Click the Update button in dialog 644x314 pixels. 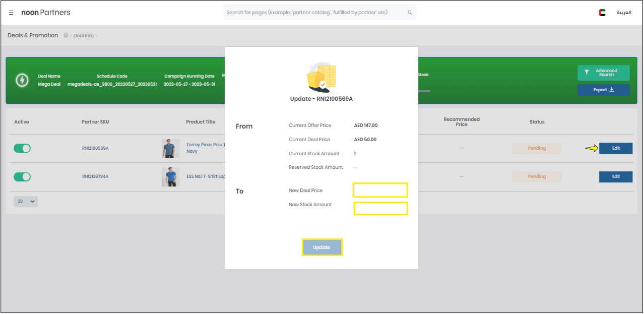pyautogui.click(x=321, y=247)
